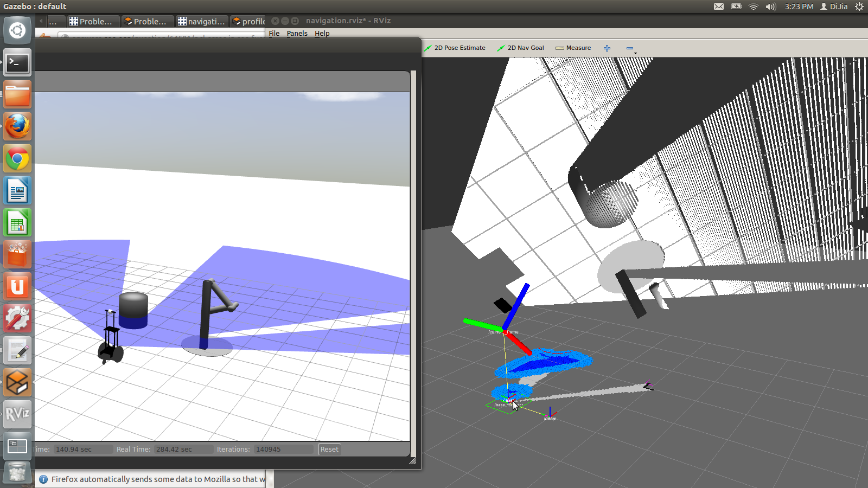Close the RViz window
This screenshot has width=868, height=488.
point(275,21)
